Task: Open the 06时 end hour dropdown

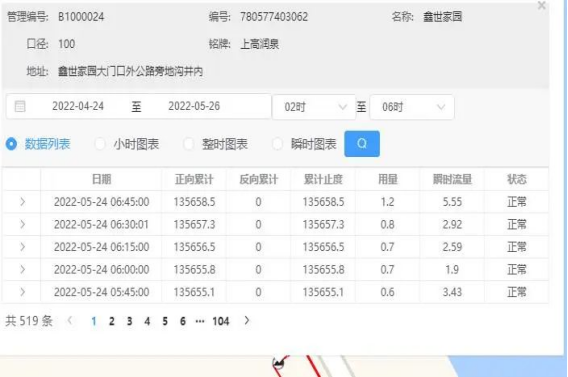Action: 412,107
